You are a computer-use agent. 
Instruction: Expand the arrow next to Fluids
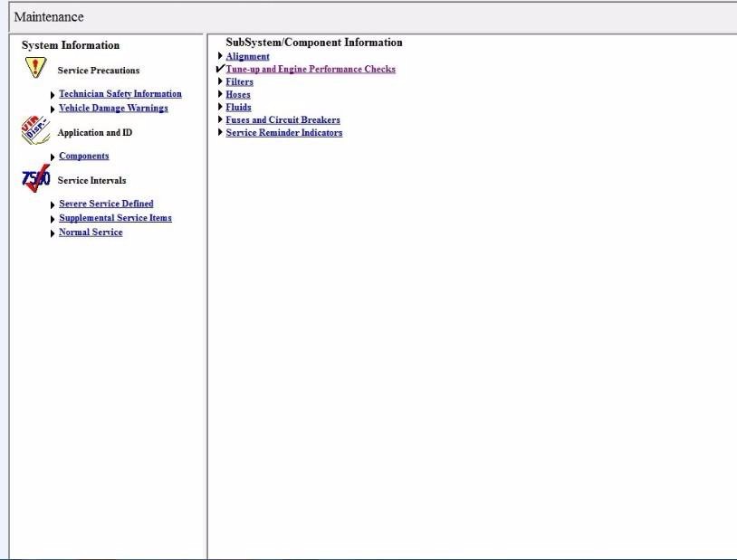(220, 107)
